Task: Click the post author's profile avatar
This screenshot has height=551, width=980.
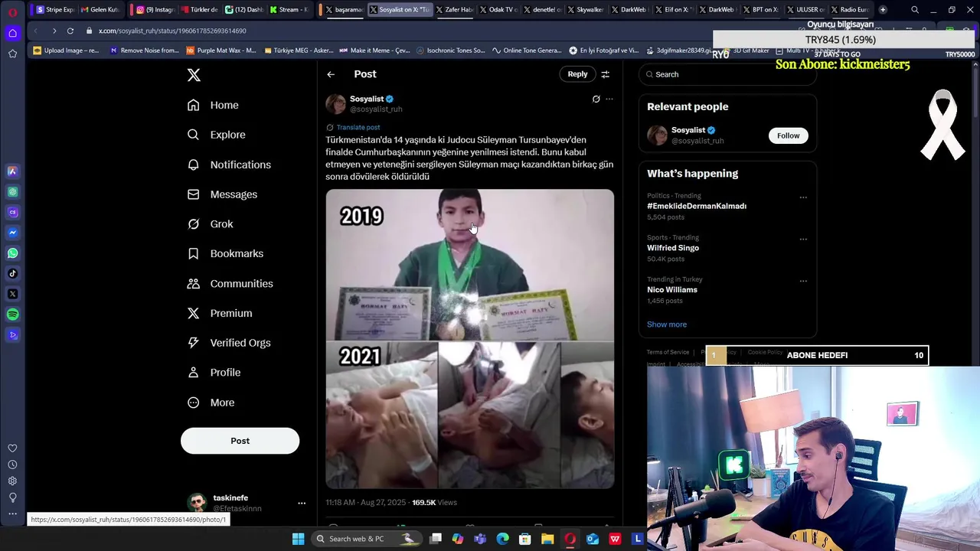Action: tap(335, 103)
